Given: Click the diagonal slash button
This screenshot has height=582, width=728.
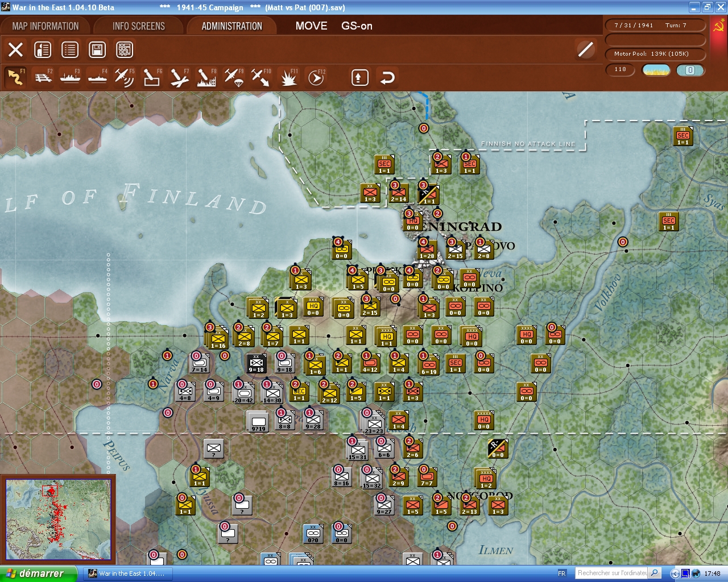Looking at the screenshot, I should pos(585,49).
